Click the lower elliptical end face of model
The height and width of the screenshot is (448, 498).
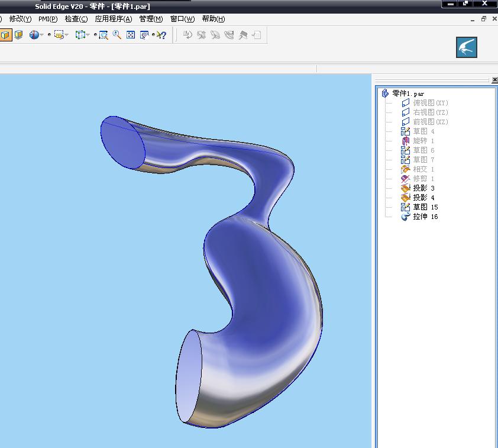point(189,377)
